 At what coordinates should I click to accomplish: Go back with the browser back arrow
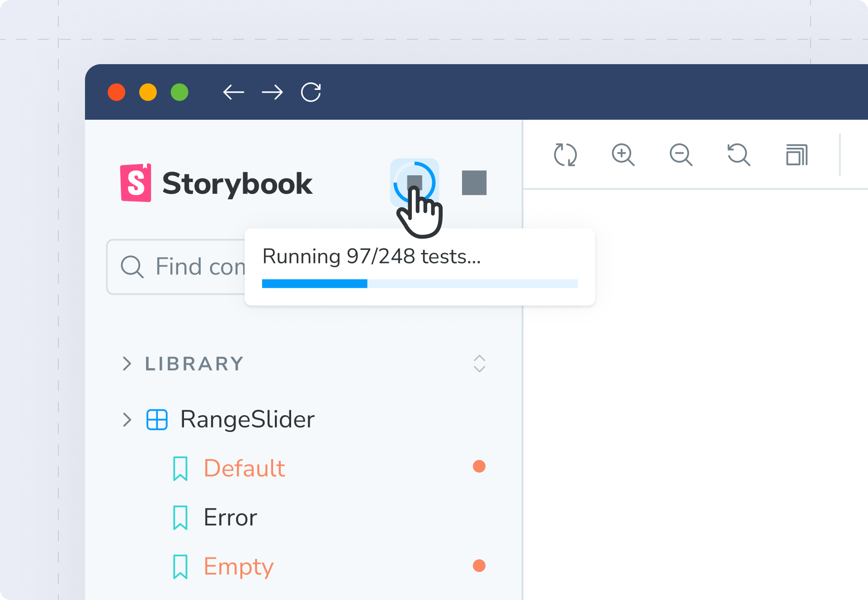tap(234, 92)
